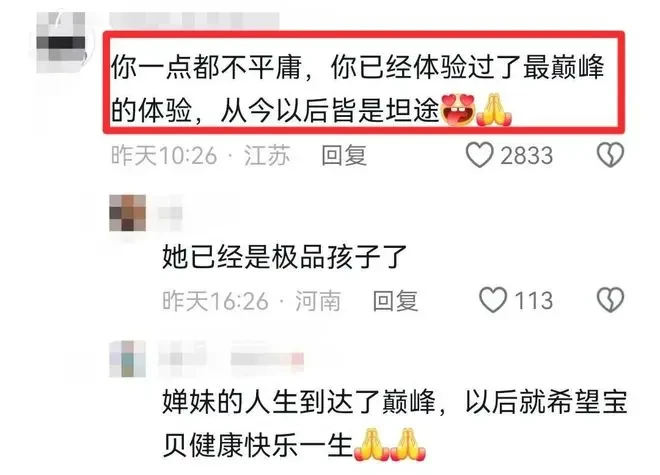660x475 pixels.
Task: Tap the heart-eyes emoji in the top comment
Action: (458, 110)
